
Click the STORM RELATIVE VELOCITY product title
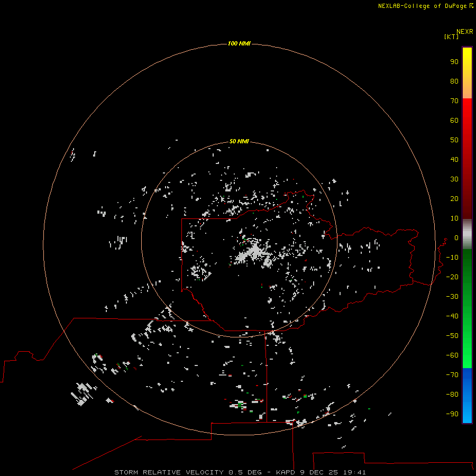pyautogui.click(x=169, y=472)
